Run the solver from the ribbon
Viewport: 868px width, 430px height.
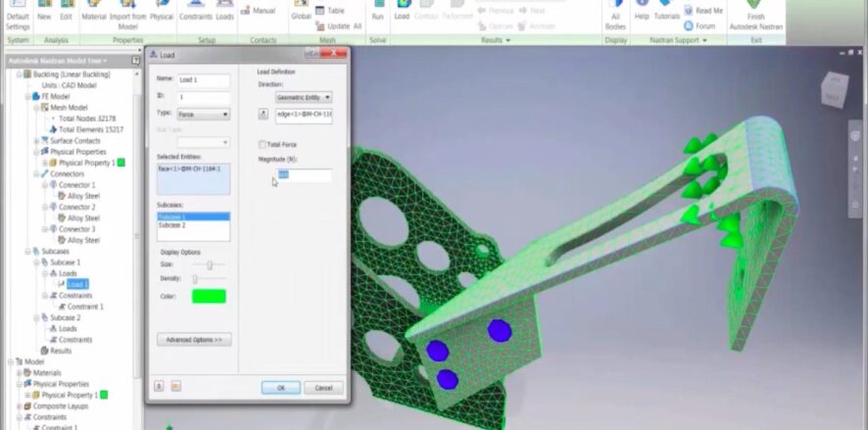coord(377,12)
